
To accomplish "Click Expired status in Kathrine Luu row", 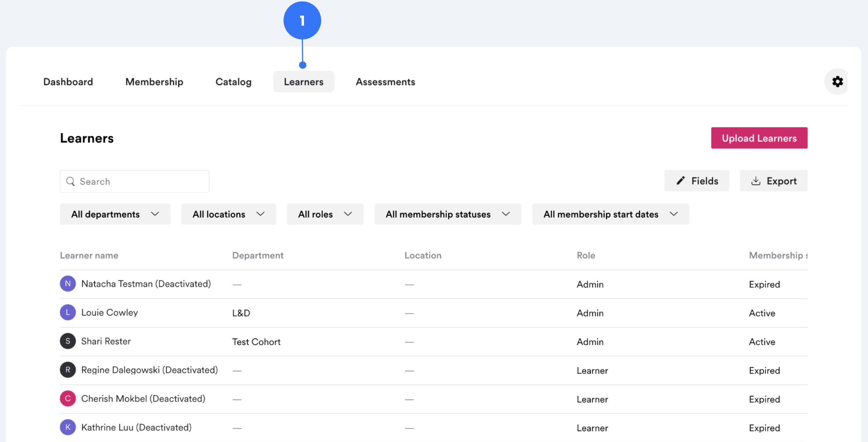I will click(x=765, y=428).
